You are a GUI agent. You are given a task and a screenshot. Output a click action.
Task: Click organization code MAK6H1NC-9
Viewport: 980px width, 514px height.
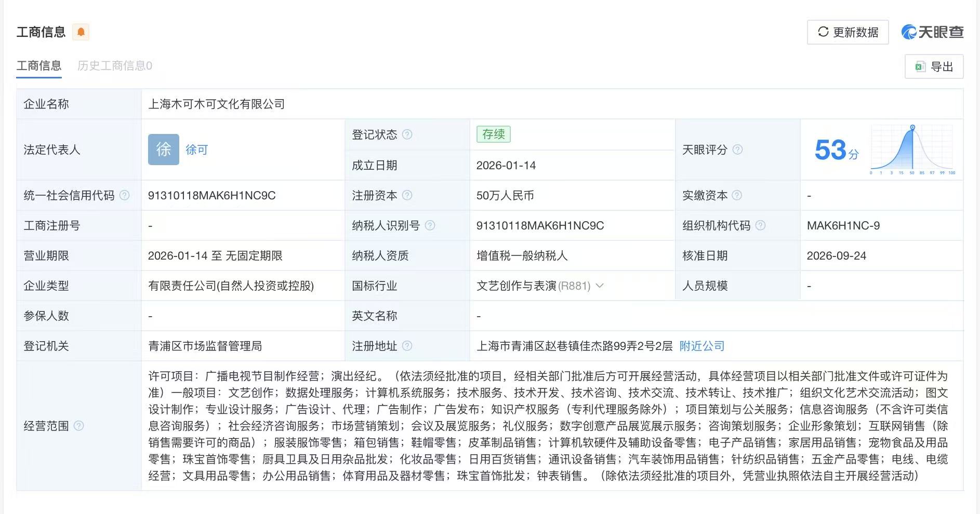coord(843,225)
